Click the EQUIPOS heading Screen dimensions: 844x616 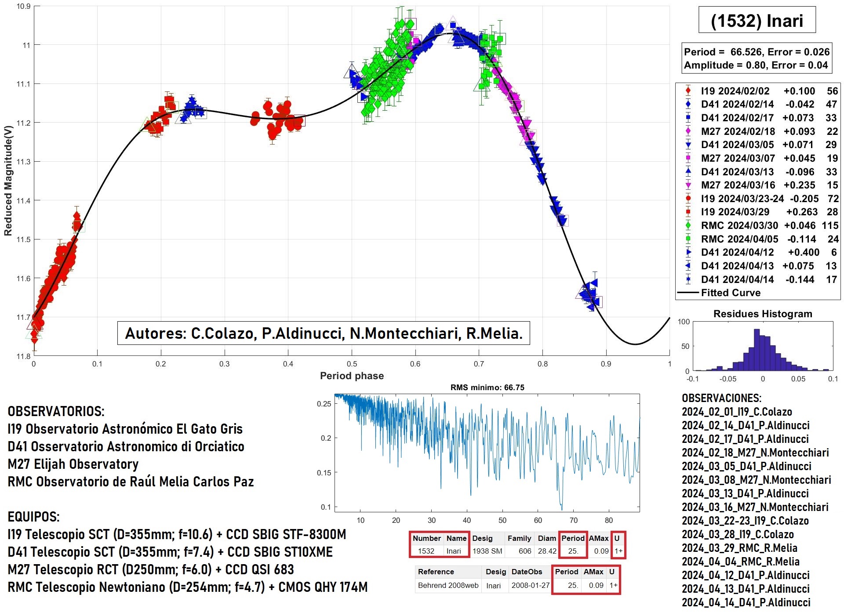33,517
